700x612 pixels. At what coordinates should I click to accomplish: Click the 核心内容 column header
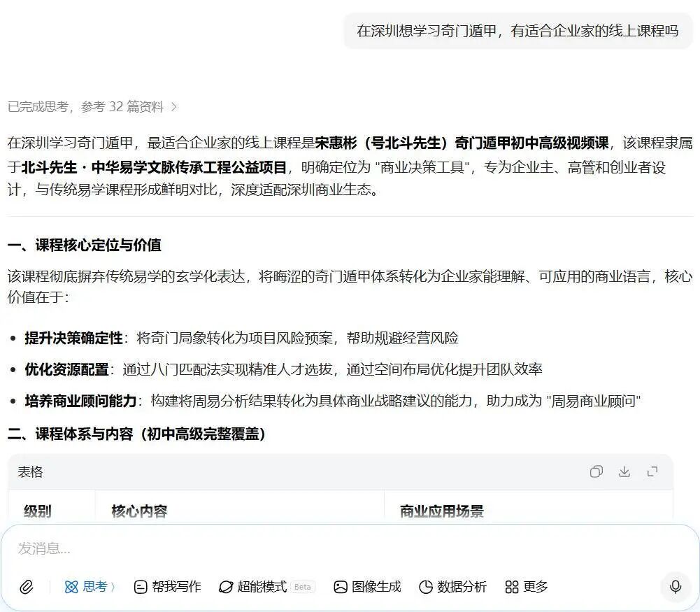click(x=139, y=511)
